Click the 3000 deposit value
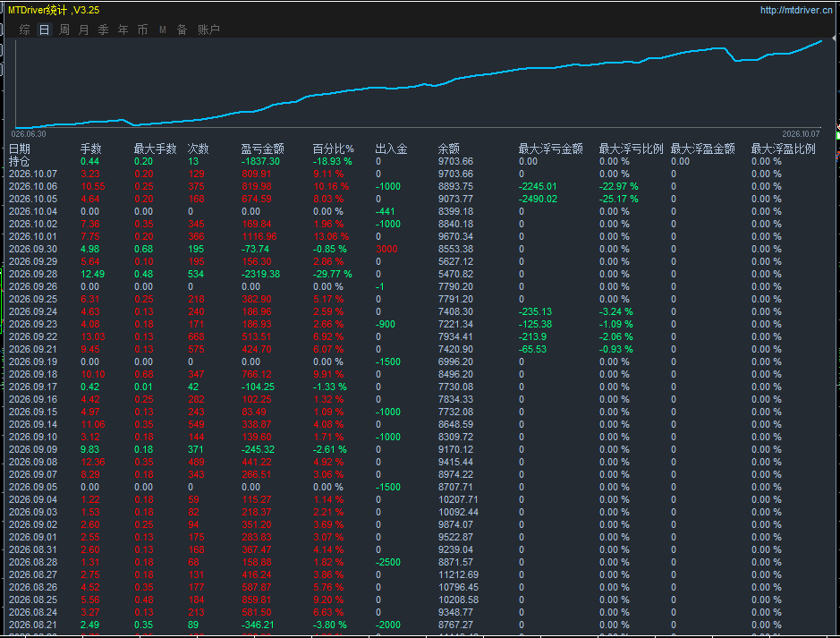The width and height of the screenshot is (840, 638). pos(386,249)
